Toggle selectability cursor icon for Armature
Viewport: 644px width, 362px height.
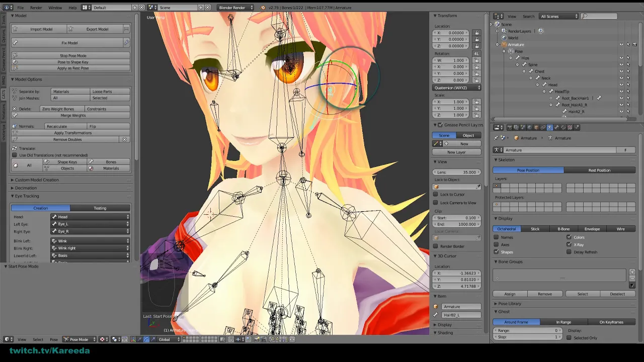628,44
